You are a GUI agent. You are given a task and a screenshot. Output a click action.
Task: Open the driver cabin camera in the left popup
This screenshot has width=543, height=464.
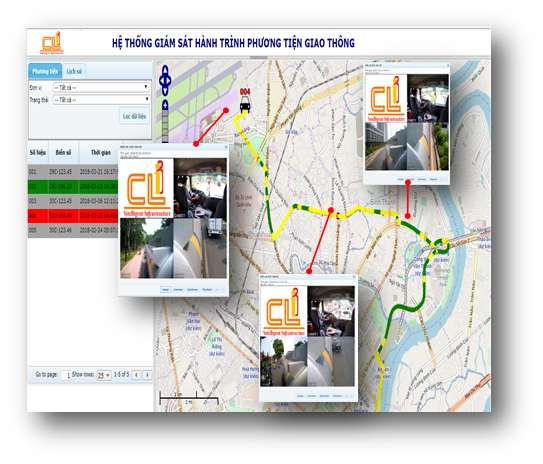(x=200, y=188)
